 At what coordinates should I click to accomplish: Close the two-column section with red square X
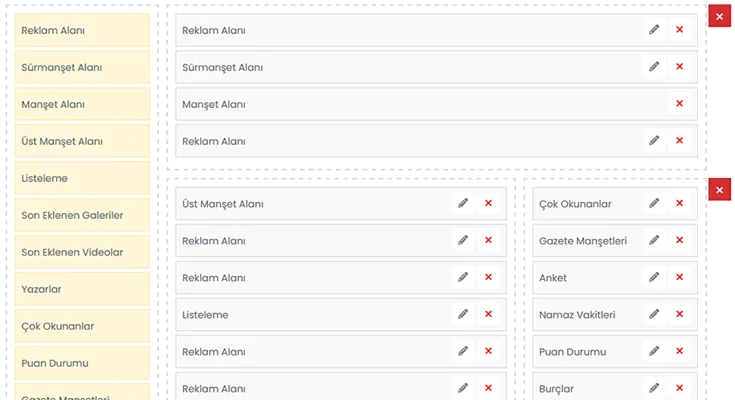tap(720, 189)
